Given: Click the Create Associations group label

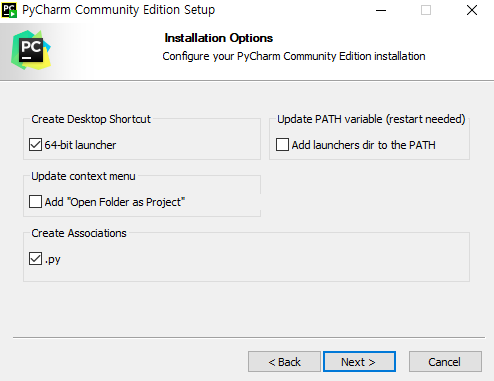Looking at the screenshot, I should point(79,233).
